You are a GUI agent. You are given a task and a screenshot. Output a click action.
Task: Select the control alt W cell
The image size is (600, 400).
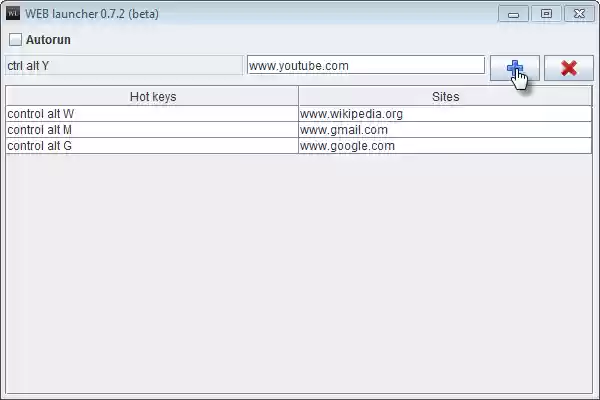[x=152, y=114]
